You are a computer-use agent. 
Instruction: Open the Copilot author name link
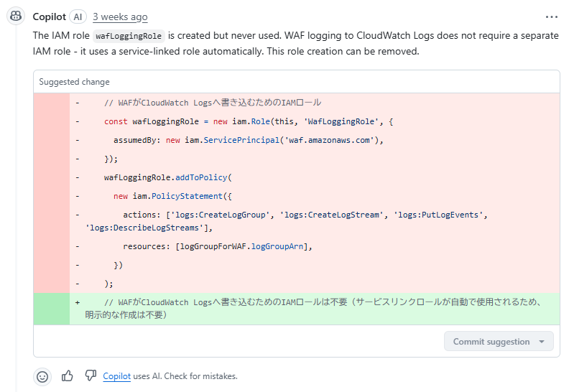[x=50, y=17]
